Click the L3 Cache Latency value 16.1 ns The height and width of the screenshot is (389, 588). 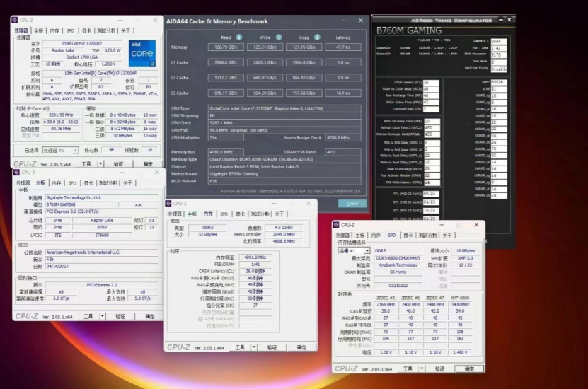(343, 93)
